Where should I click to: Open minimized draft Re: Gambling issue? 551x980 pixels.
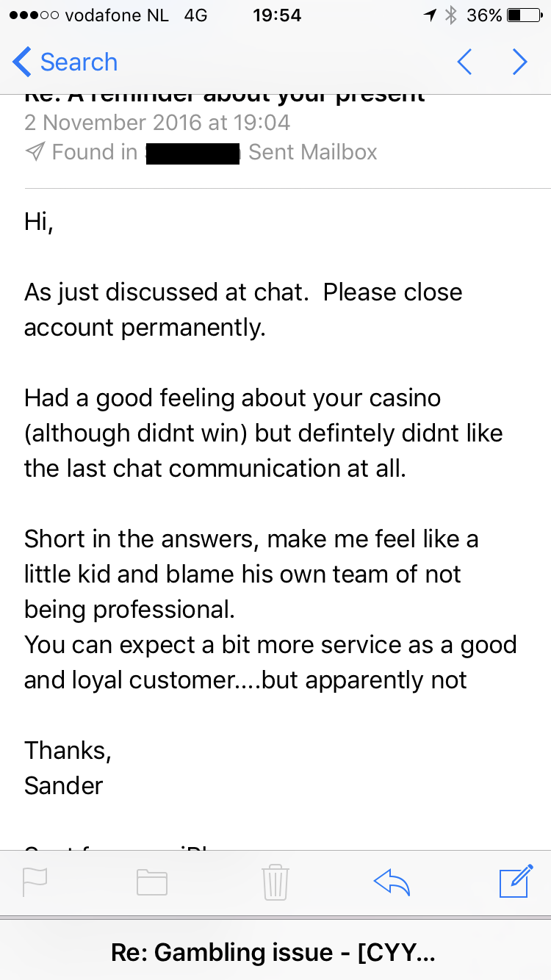tap(275, 953)
